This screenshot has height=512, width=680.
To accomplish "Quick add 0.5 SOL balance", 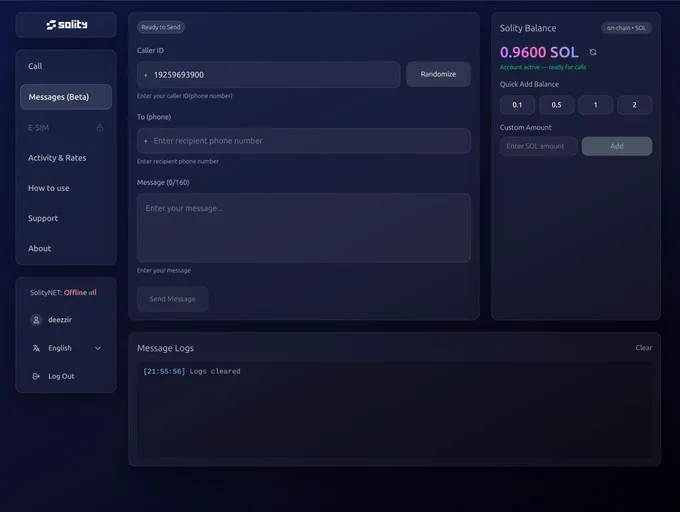I will click(556, 105).
